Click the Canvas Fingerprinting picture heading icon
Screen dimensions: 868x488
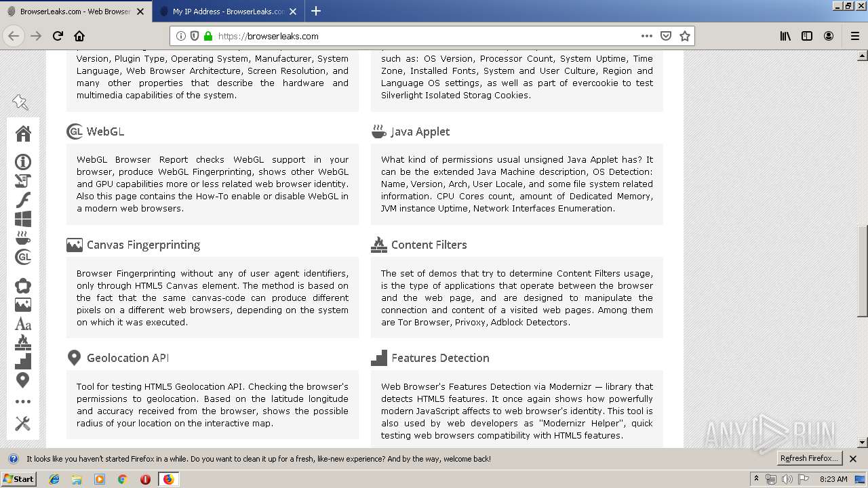75,245
